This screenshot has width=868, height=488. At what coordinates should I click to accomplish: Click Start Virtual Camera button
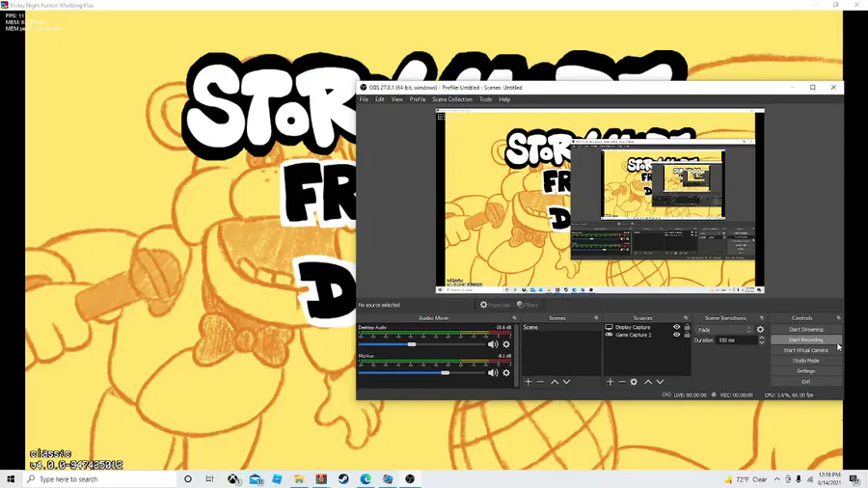coord(806,350)
